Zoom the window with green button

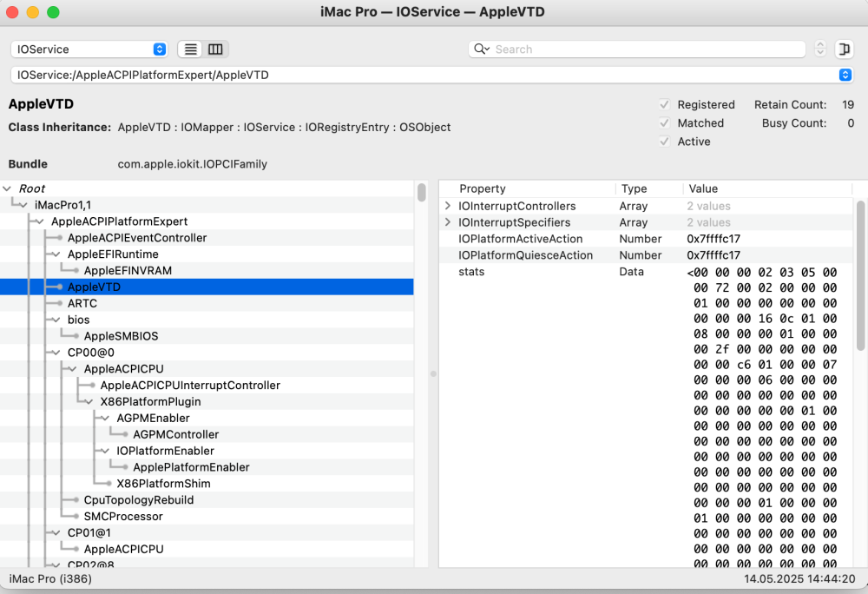click(53, 12)
